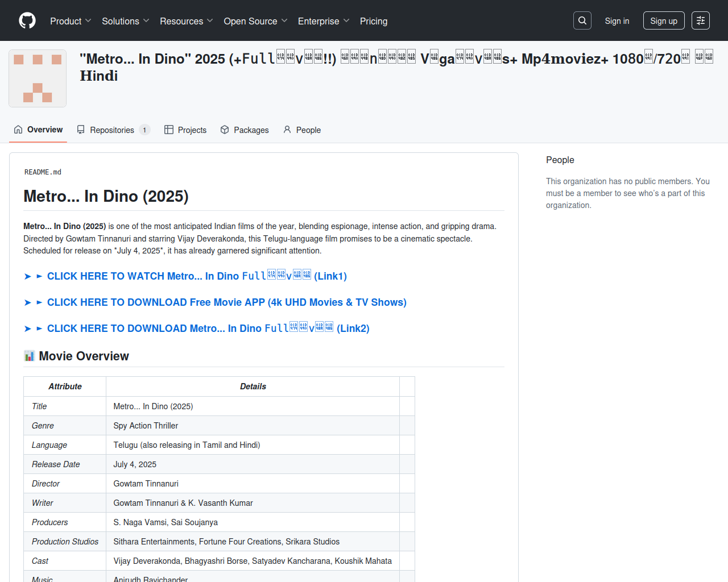
Task: Click the Genre attribute cell
Action: (65, 426)
